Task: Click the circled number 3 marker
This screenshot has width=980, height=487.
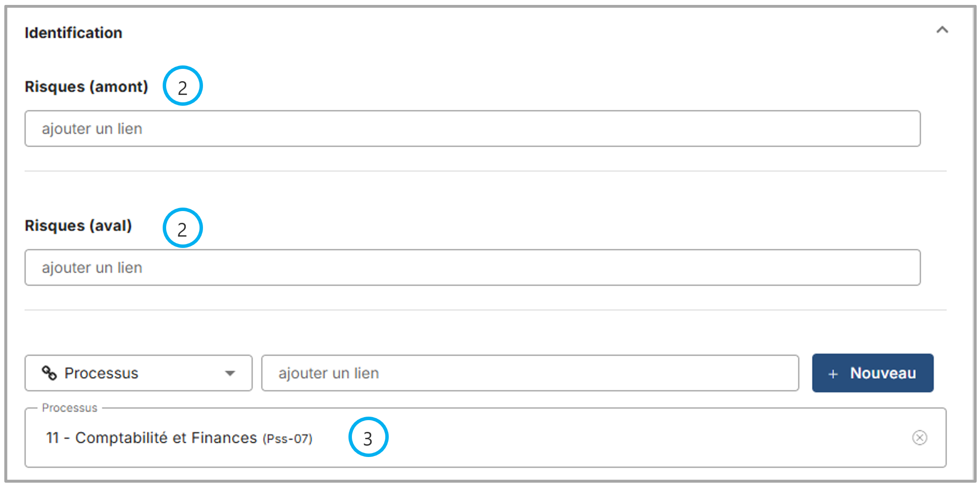Action: tap(368, 437)
